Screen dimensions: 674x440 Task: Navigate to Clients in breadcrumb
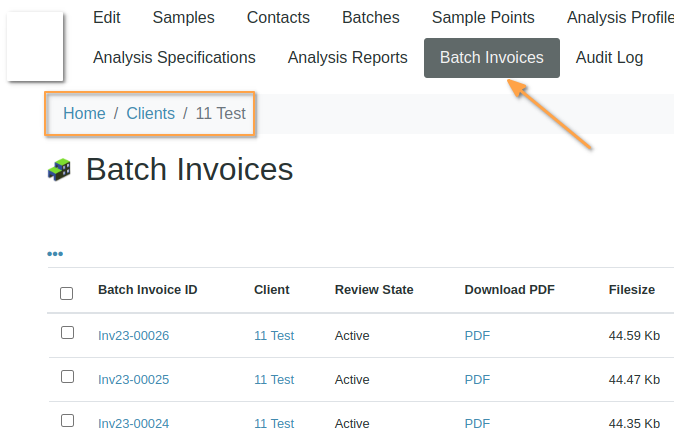point(150,113)
